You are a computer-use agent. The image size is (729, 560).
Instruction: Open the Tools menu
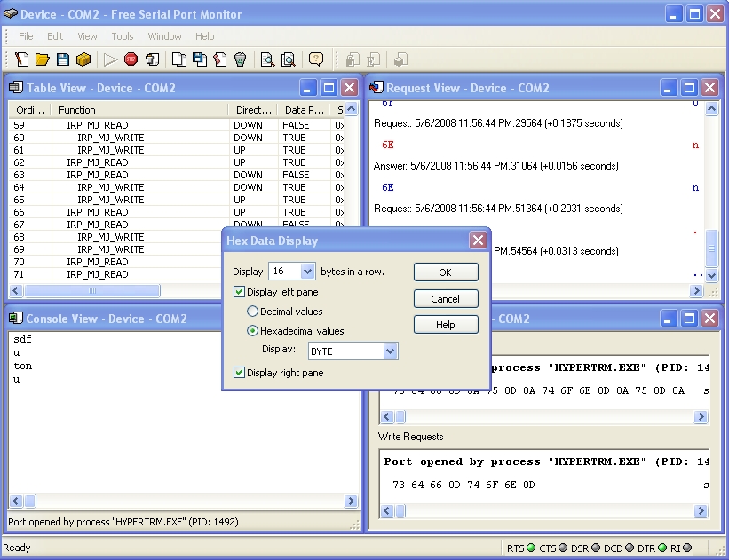click(123, 36)
